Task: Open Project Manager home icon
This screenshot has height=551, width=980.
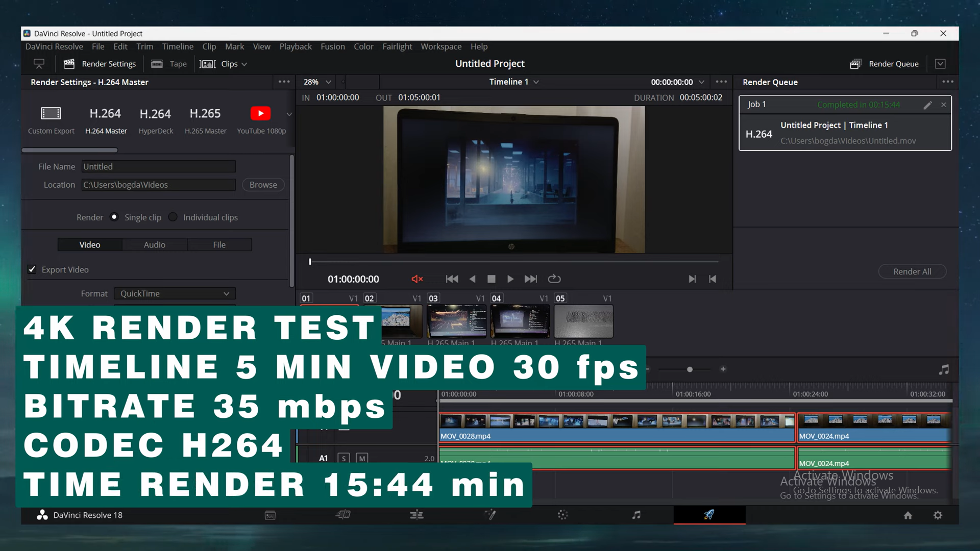Action: click(908, 515)
